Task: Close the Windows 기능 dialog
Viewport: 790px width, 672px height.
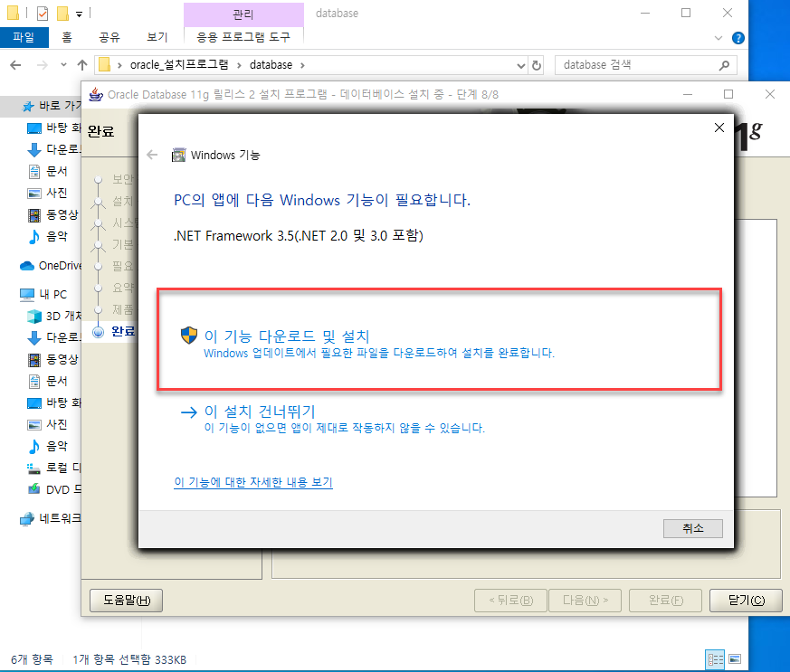Action: coord(719,128)
